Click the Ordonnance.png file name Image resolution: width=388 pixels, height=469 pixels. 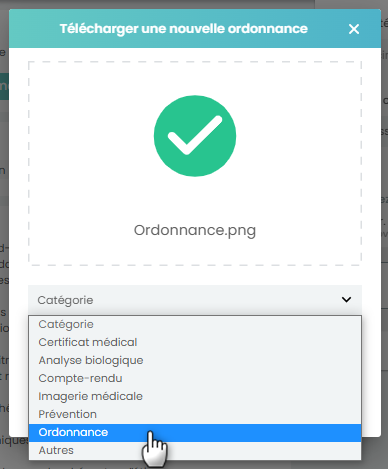tap(195, 230)
